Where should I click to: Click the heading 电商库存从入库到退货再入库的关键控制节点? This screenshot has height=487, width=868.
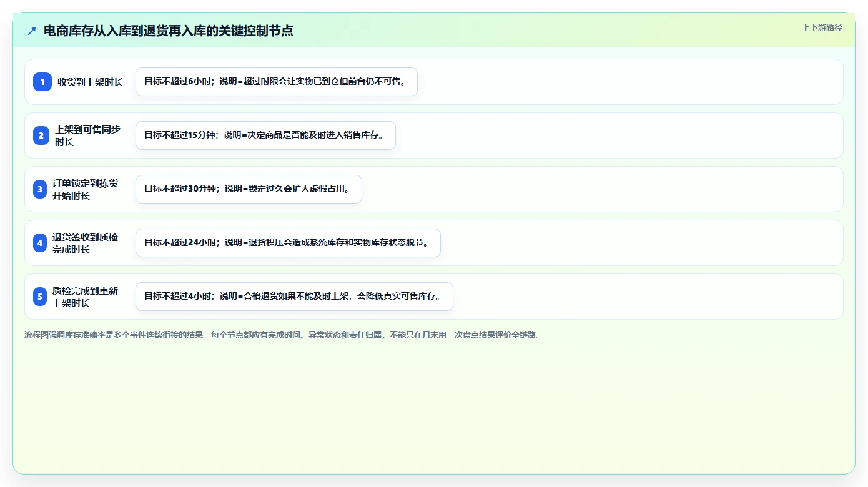pyautogui.click(x=169, y=31)
